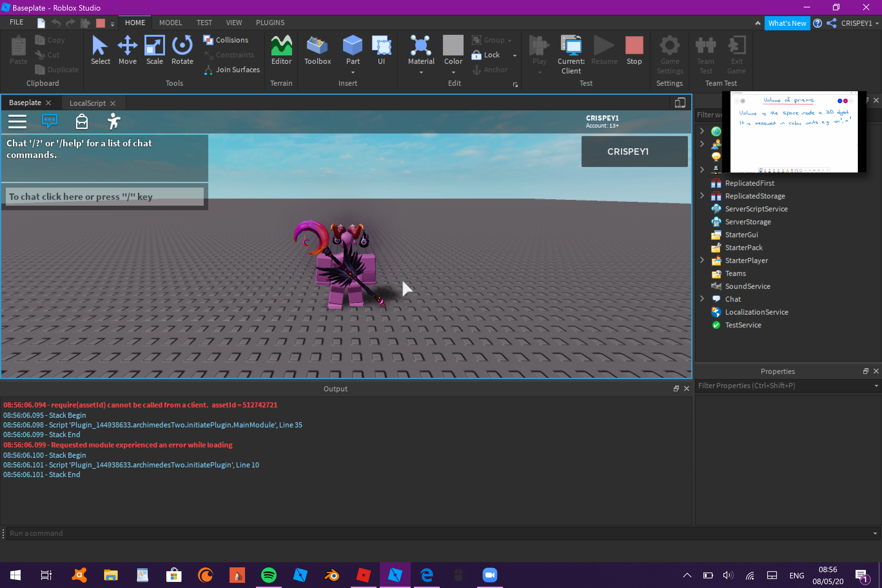Expand the StarterPlayer tree item
The height and width of the screenshot is (588, 882).
[701, 260]
